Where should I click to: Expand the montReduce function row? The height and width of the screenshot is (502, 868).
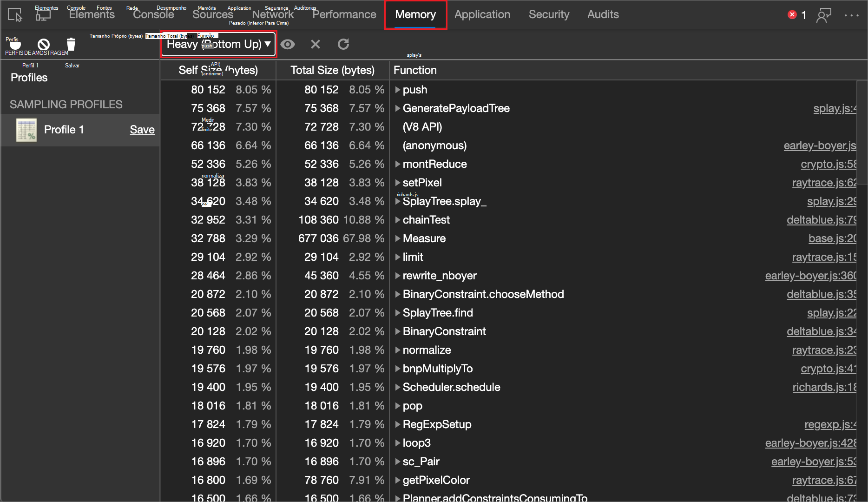pos(398,164)
